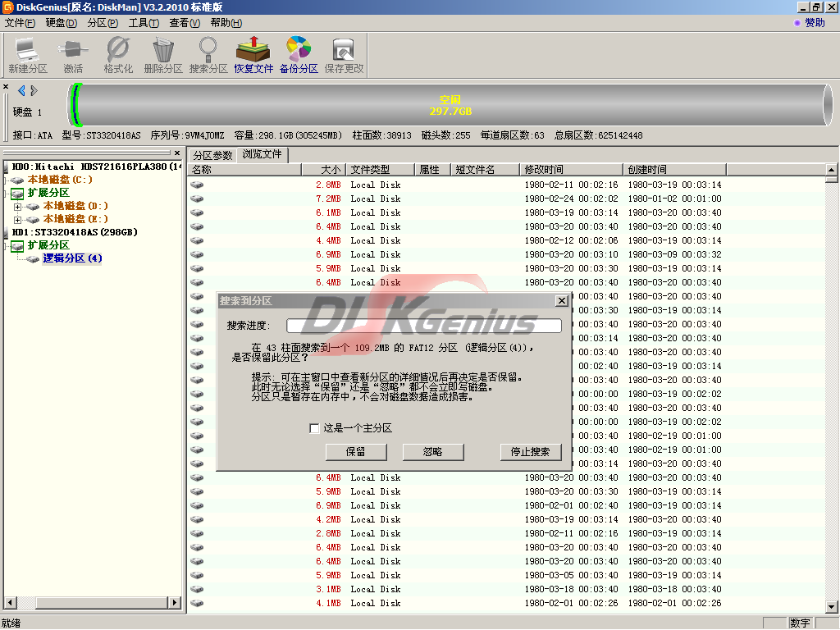This screenshot has width=840, height=630.
Task: Click the 搜索进度 progress bar
Action: coord(424,325)
